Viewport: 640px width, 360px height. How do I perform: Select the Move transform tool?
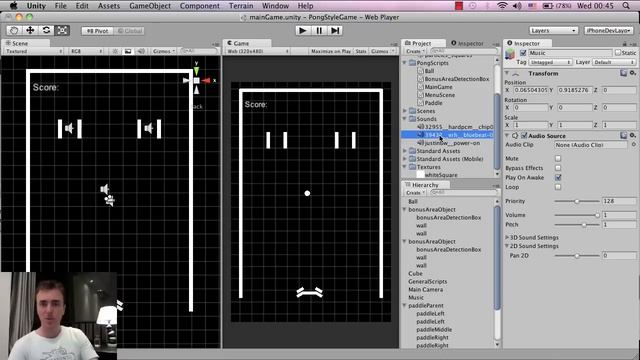point(30,31)
